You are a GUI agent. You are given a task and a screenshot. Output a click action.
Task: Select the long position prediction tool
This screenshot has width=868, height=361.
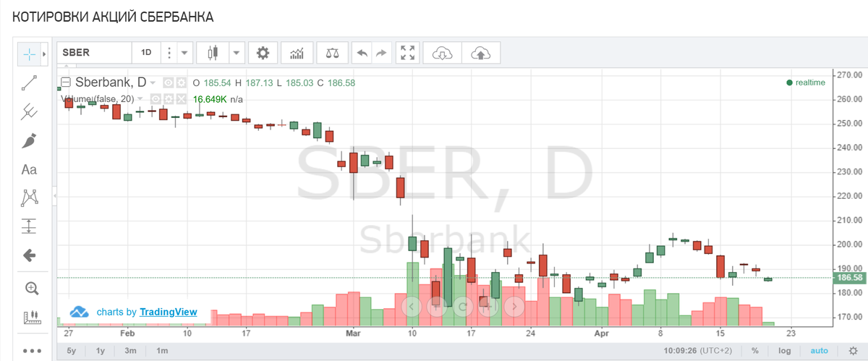click(x=30, y=226)
